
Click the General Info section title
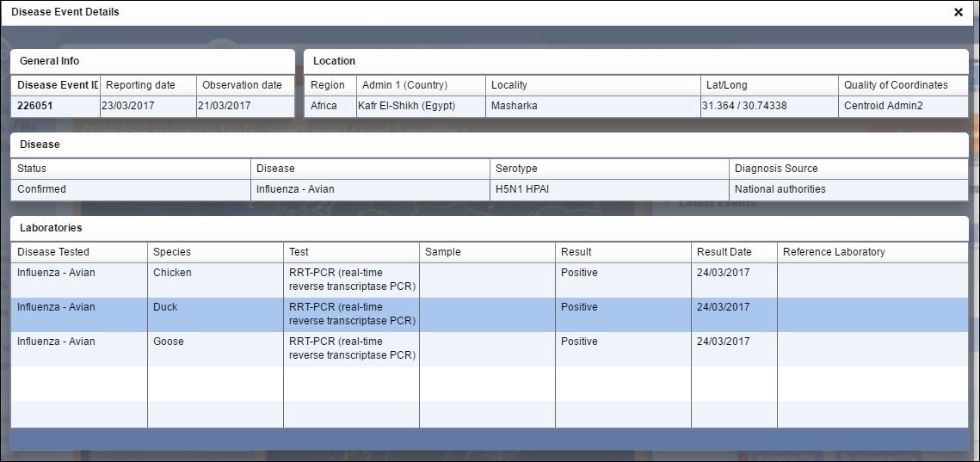click(50, 61)
